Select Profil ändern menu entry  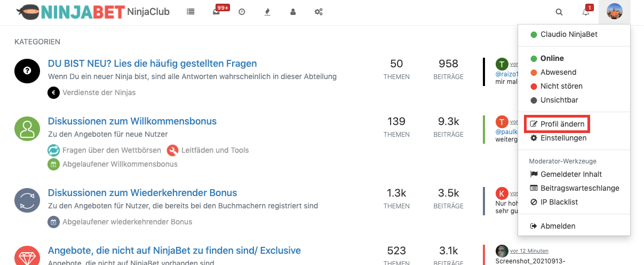[x=562, y=124]
